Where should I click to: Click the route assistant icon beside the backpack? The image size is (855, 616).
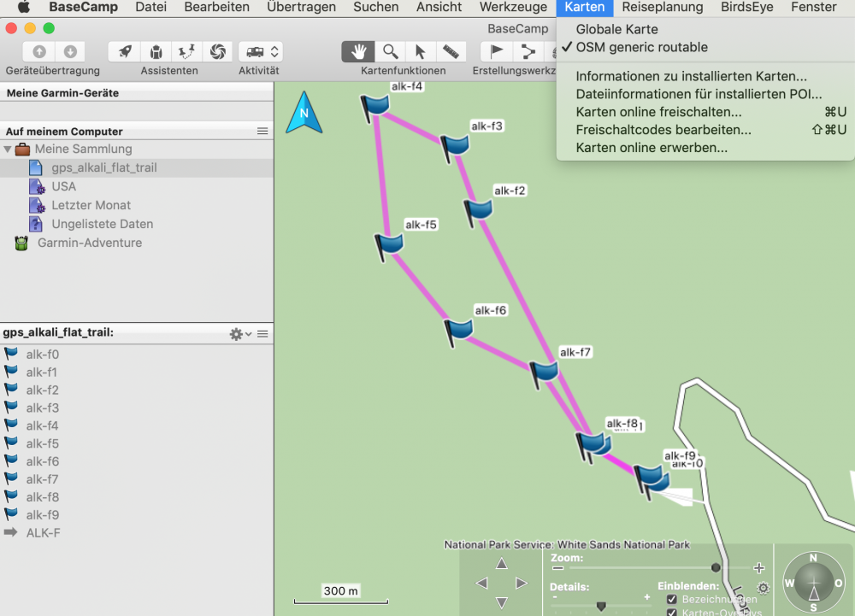click(186, 52)
